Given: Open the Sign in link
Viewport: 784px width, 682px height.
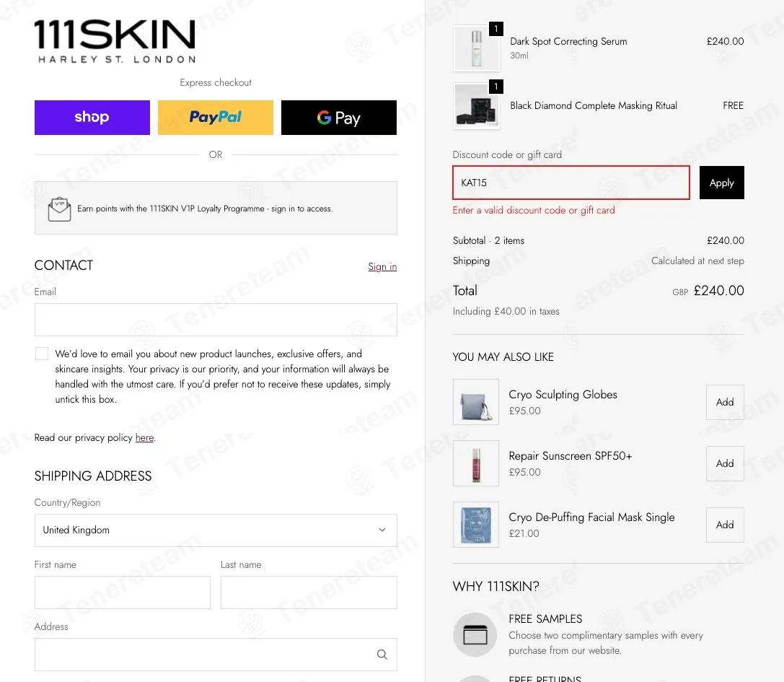Looking at the screenshot, I should click(382, 267).
